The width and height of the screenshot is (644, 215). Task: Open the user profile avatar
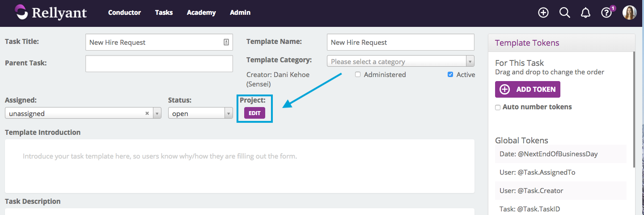click(x=629, y=13)
